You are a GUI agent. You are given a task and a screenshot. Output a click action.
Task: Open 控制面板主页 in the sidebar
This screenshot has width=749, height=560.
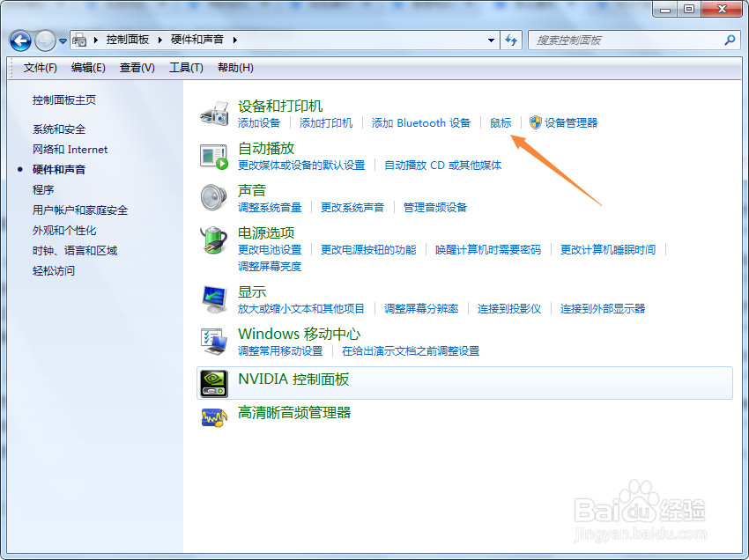coord(64,100)
